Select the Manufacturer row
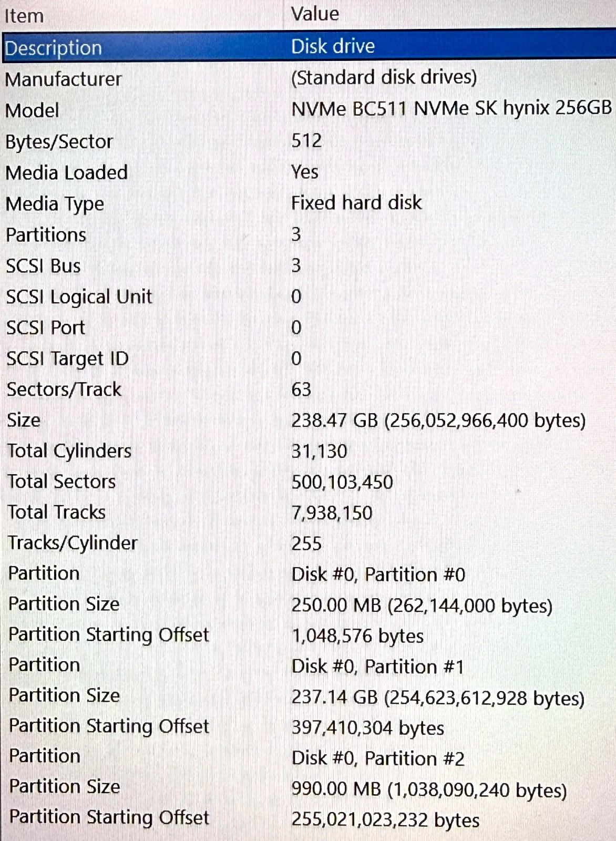The height and width of the screenshot is (841, 616). 308,79
